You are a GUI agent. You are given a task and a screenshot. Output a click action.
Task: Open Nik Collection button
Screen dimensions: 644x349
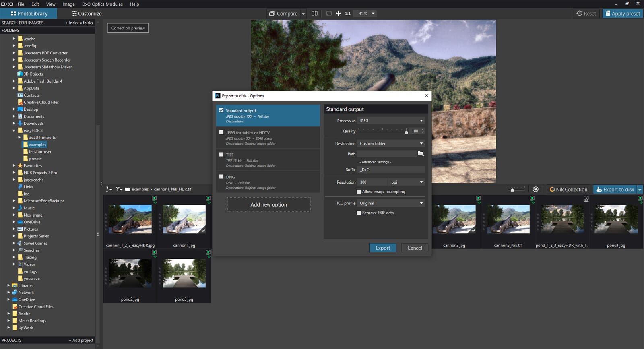569,189
